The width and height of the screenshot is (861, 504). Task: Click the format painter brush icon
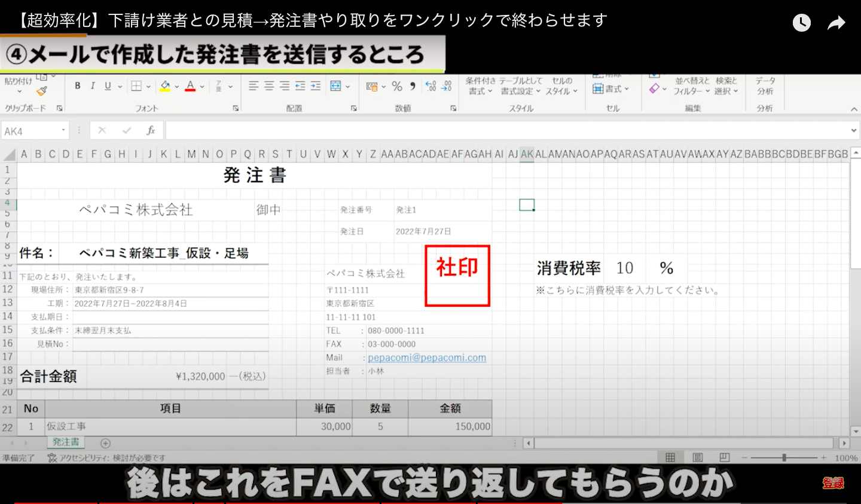[x=41, y=91]
